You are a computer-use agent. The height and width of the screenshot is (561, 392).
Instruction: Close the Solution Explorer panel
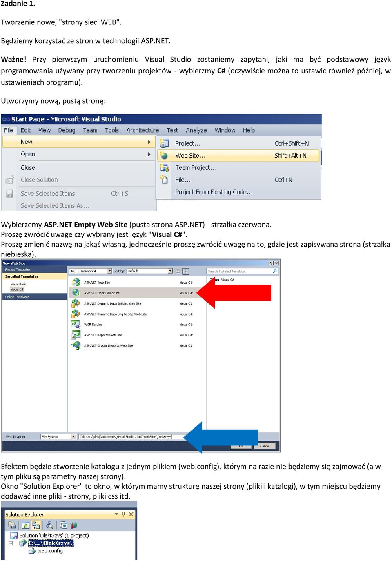point(131,514)
